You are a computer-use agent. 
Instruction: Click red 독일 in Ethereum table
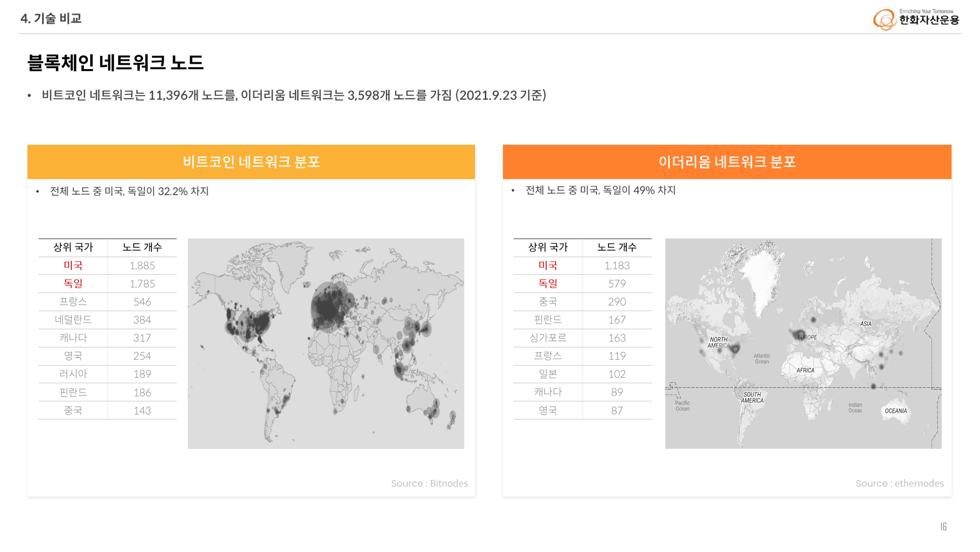(548, 284)
